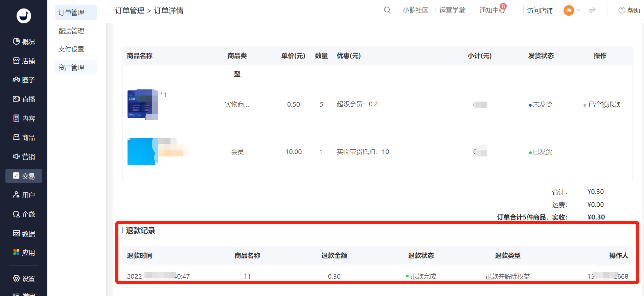Image resolution: width=644 pixels, height=296 pixels.
Task: Select 支付设置 in the submenu
Action: click(x=71, y=49)
